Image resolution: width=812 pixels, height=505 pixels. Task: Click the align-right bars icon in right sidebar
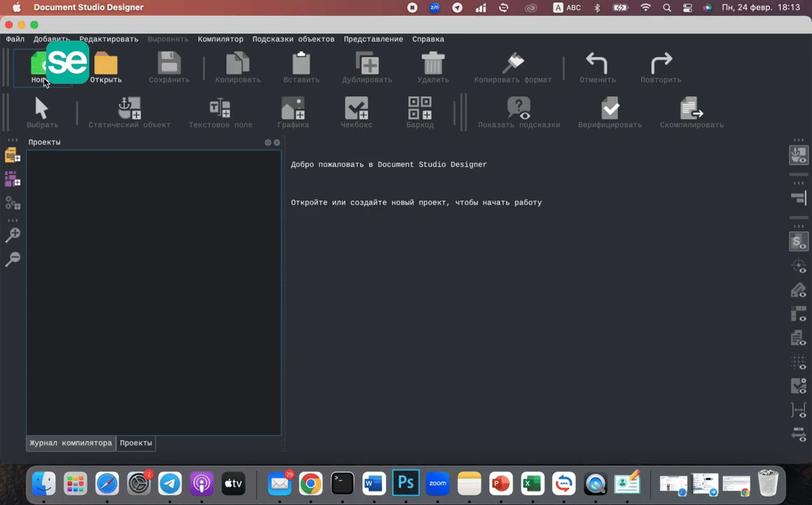click(799, 197)
